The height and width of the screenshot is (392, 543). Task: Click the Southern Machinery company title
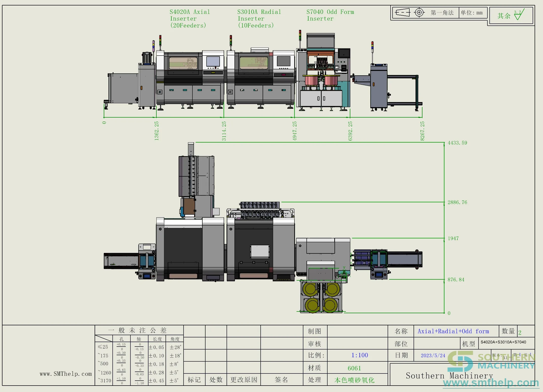(449, 375)
